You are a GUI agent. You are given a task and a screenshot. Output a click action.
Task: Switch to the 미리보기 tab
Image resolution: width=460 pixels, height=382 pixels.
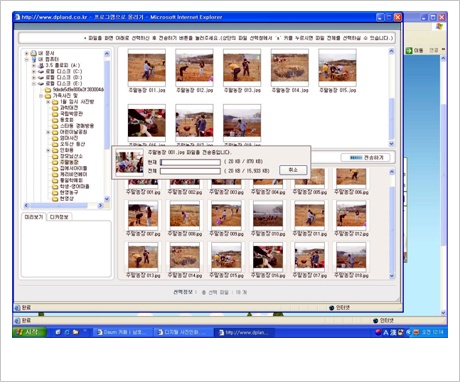(34, 217)
